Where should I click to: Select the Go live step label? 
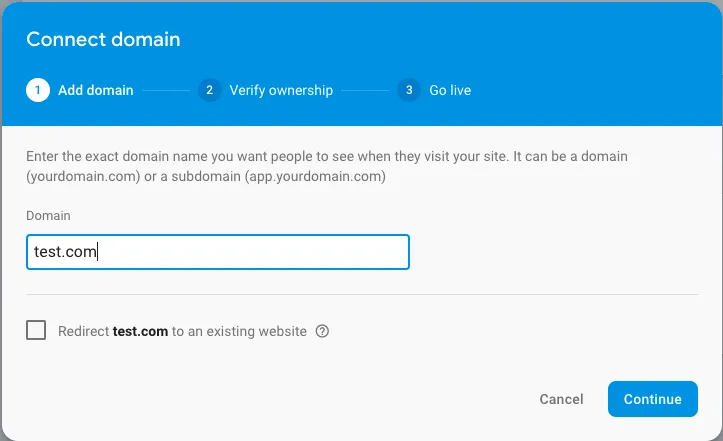coord(450,90)
